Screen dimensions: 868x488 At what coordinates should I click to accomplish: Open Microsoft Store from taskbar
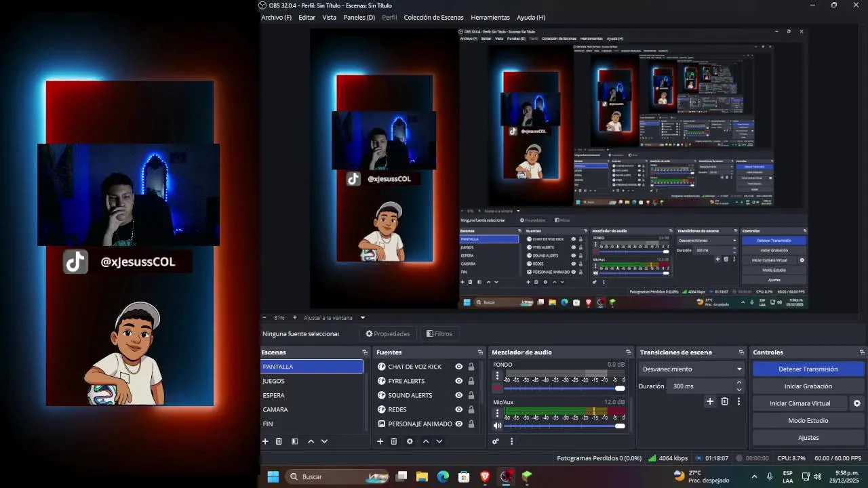pyautogui.click(x=464, y=476)
